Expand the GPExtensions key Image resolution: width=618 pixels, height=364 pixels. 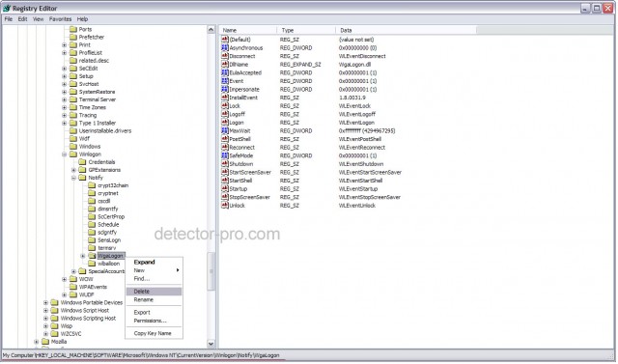(x=73, y=170)
